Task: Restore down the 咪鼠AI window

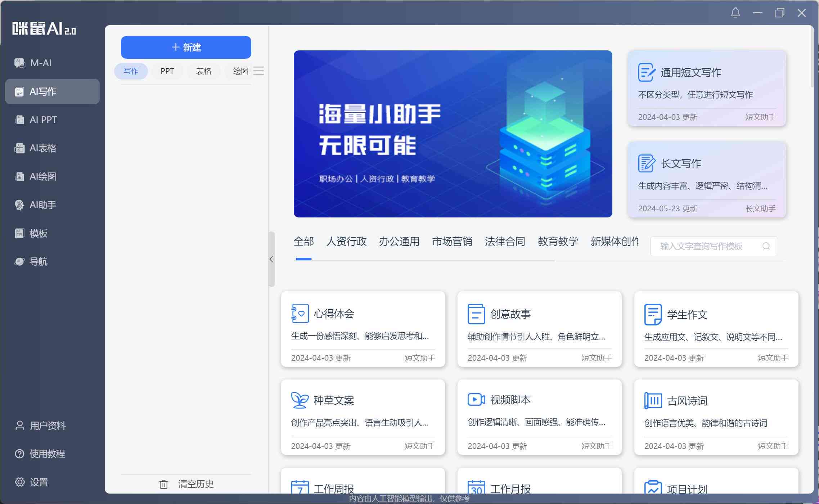Action: click(779, 13)
